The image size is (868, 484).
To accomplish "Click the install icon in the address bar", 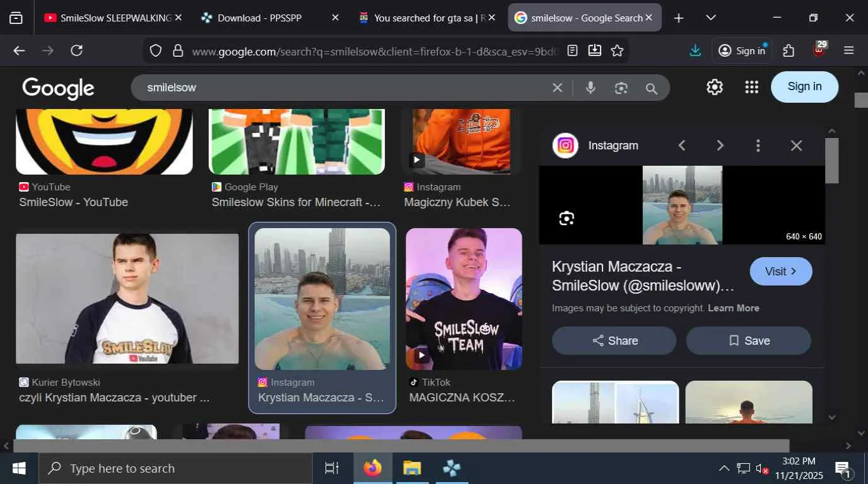I will [594, 50].
